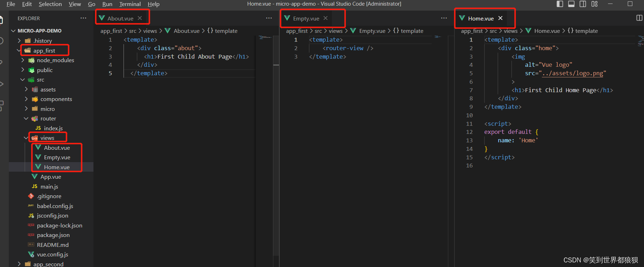This screenshot has height=267, width=644.
Task: Open Explorer views and more actions ellipsis
Action: 83,18
